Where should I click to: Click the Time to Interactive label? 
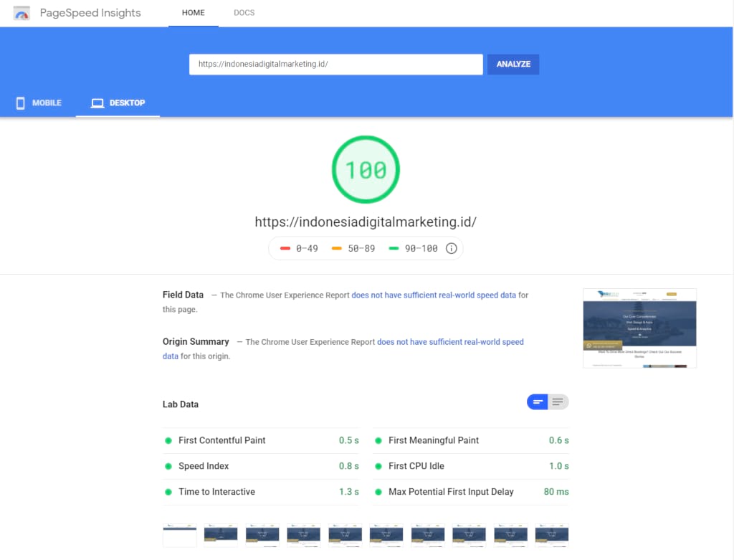(x=216, y=492)
